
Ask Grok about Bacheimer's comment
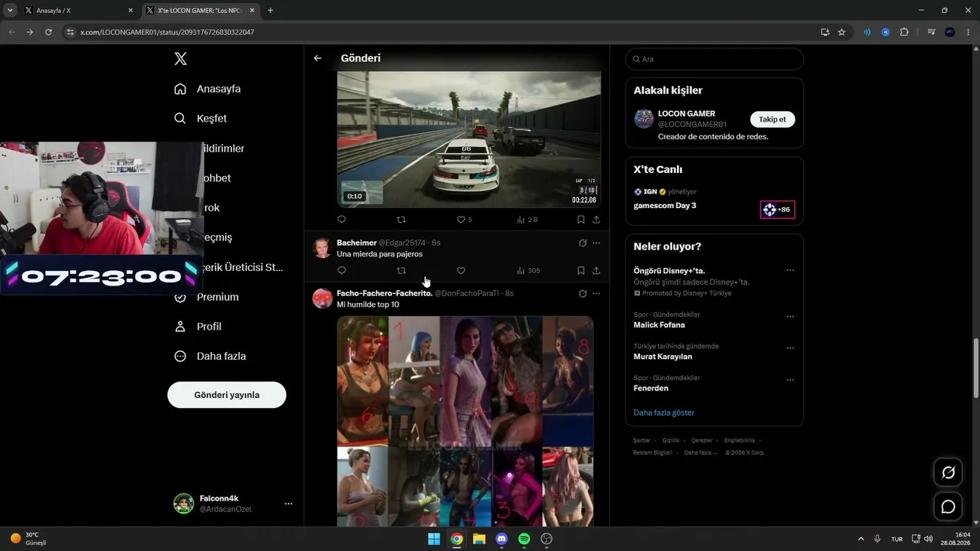583,243
